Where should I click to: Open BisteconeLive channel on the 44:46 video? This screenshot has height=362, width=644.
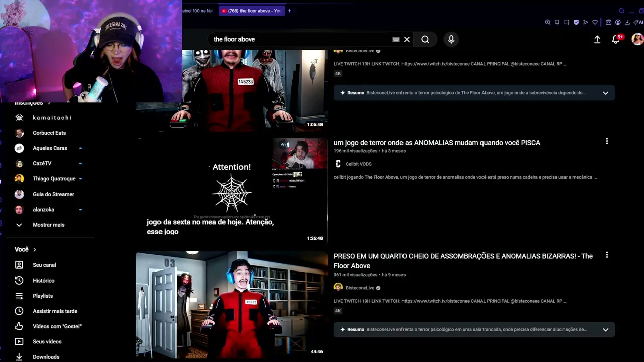click(x=360, y=288)
